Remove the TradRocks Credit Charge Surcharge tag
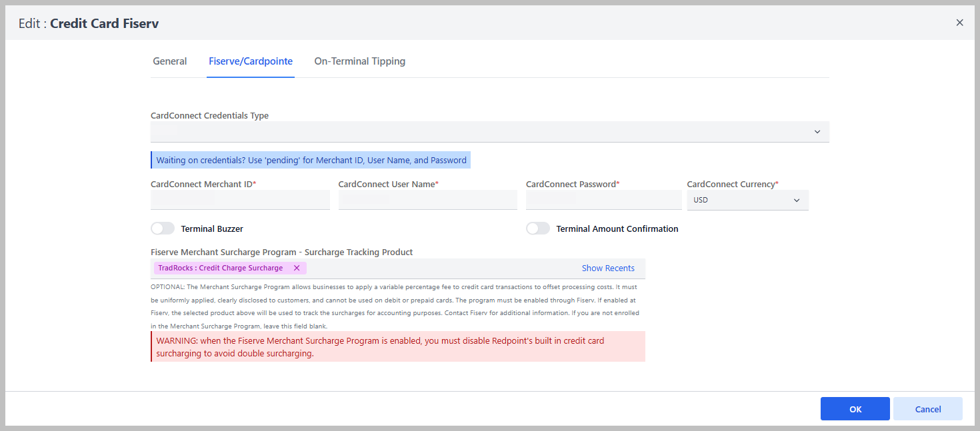Viewport: 980px width, 431px height. click(x=297, y=268)
